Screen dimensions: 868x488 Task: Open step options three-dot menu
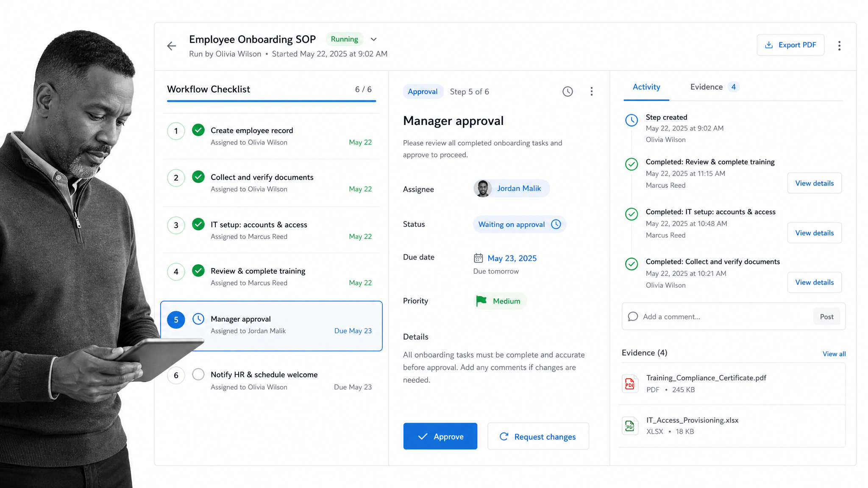(592, 91)
